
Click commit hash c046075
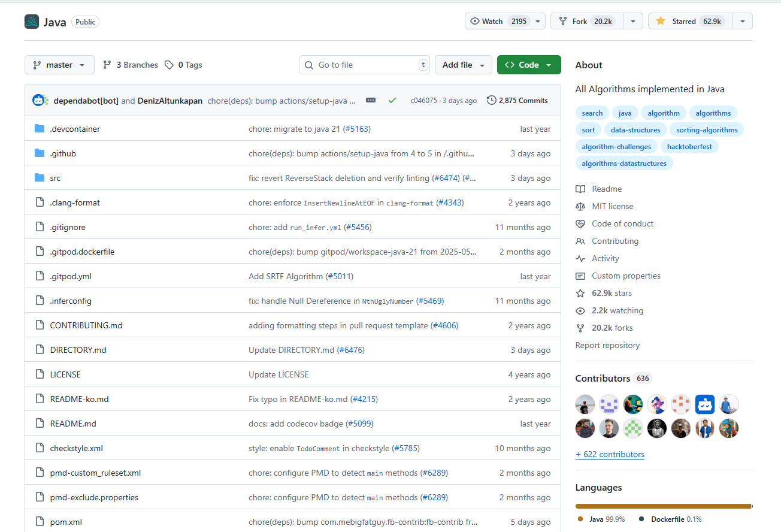tap(423, 101)
